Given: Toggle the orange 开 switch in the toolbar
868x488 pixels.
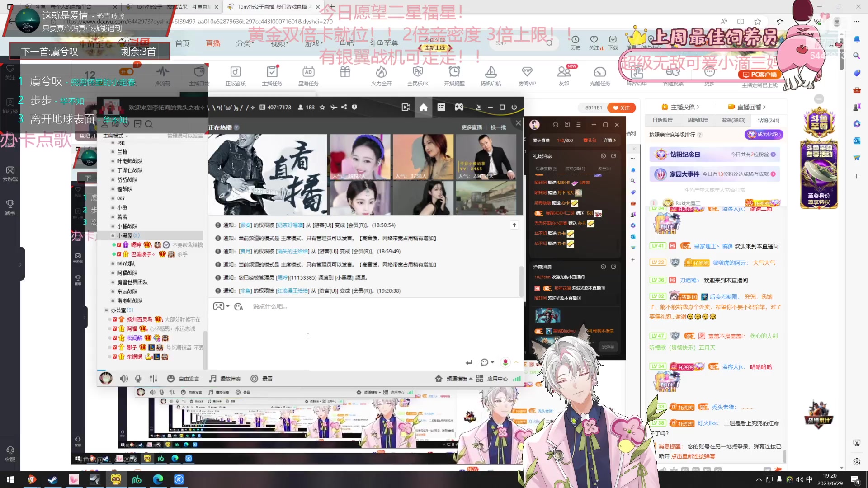Looking at the screenshot, I should click(127, 71).
